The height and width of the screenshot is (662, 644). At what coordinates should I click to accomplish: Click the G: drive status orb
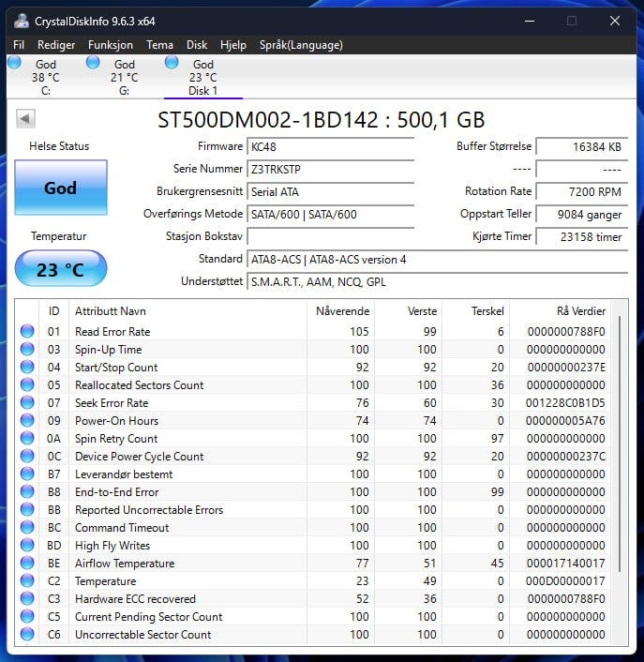pyautogui.click(x=93, y=63)
